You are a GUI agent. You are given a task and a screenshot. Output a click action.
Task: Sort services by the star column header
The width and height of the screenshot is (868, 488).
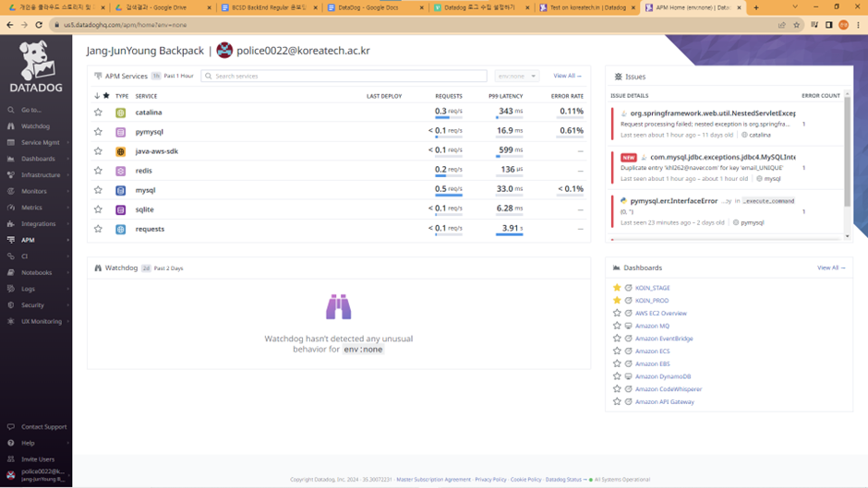tap(106, 96)
